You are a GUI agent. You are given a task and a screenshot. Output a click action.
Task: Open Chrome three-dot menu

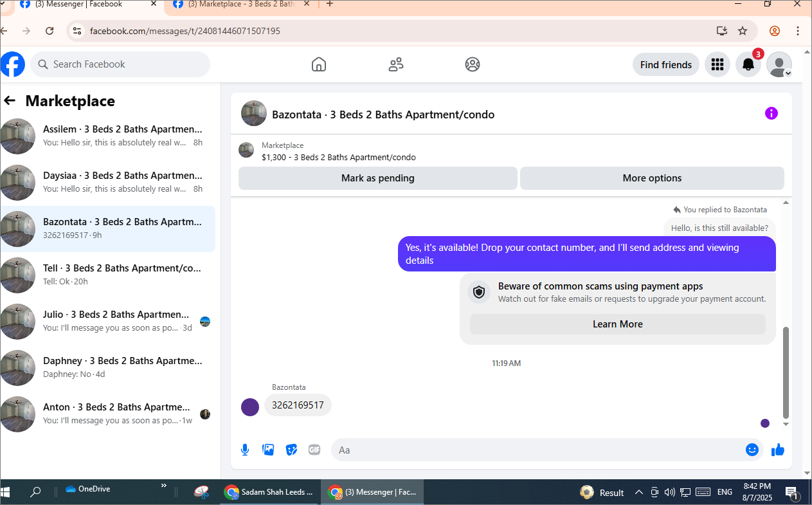pos(798,31)
